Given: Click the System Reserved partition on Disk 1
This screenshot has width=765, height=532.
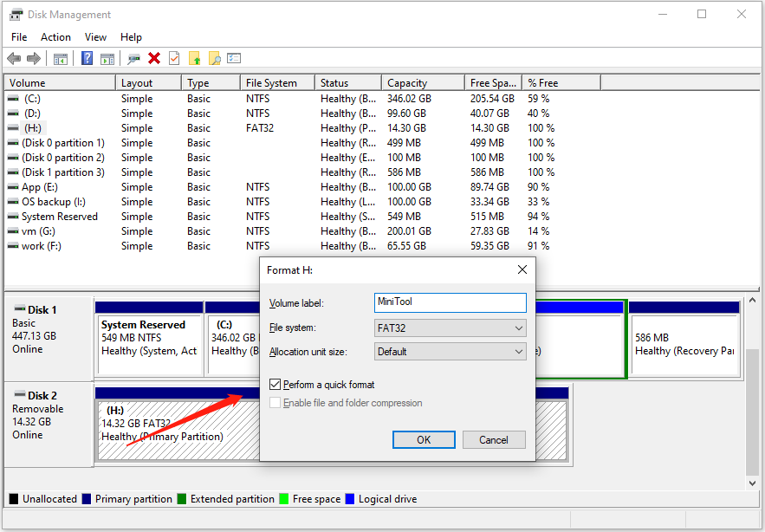Looking at the screenshot, I should coord(148,338).
